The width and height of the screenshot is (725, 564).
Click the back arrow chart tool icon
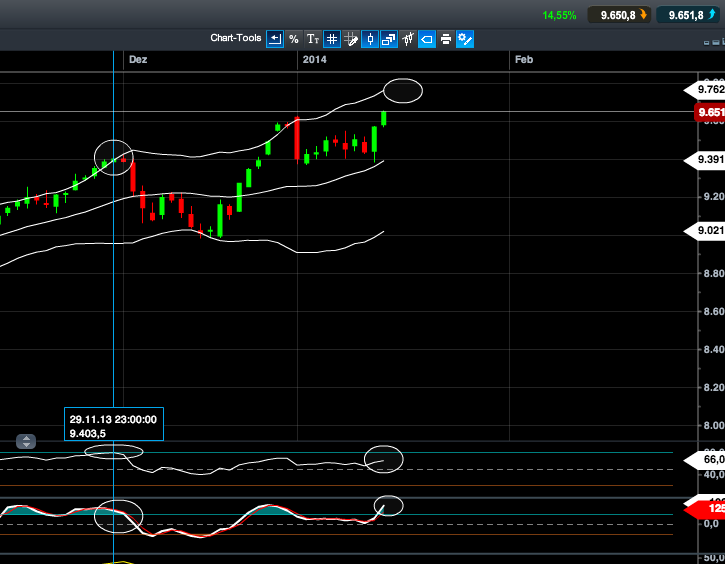[x=274, y=39]
